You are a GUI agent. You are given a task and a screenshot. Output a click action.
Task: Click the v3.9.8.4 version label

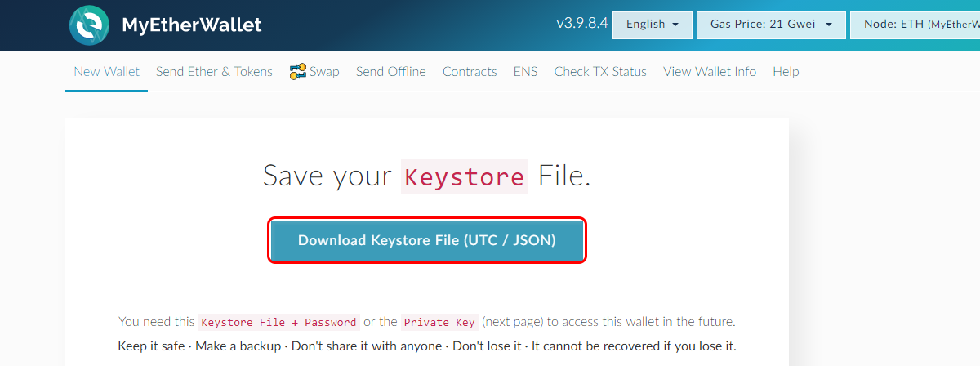[x=582, y=24]
